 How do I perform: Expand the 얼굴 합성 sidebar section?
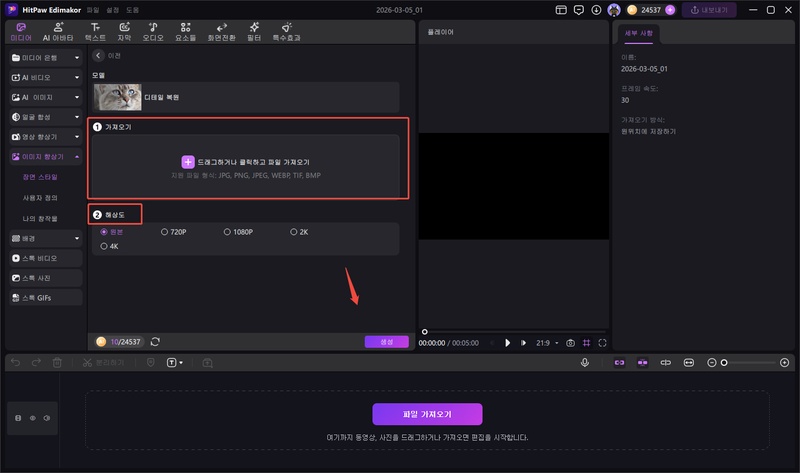(46, 117)
